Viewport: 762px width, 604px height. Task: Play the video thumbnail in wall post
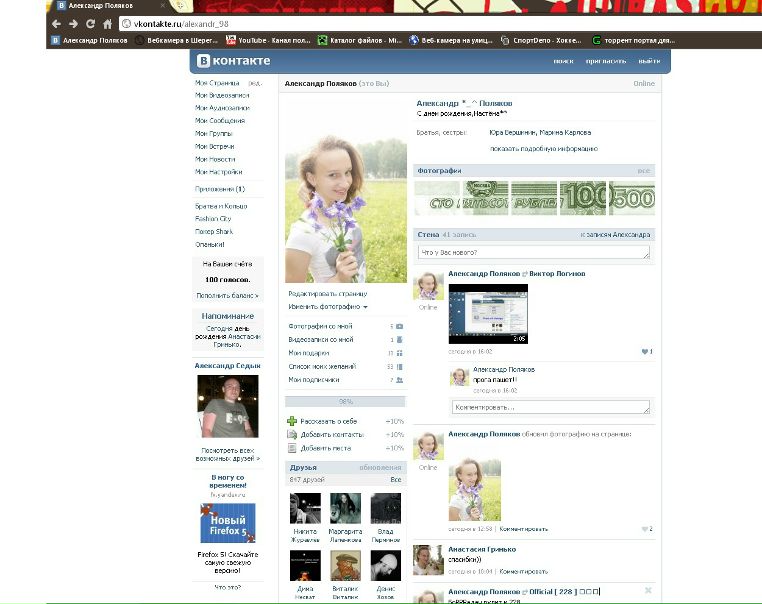[x=488, y=314]
